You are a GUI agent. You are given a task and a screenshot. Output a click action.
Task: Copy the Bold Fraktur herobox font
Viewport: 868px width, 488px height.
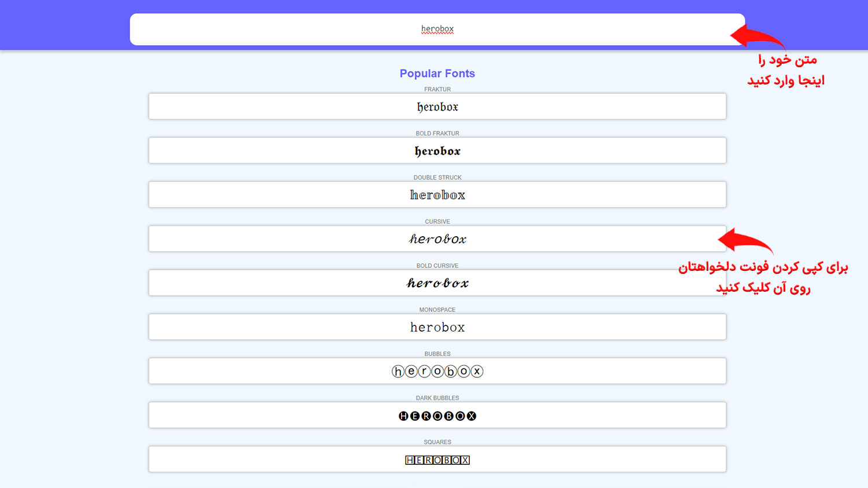pyautogui.click(x=437, y=151)
